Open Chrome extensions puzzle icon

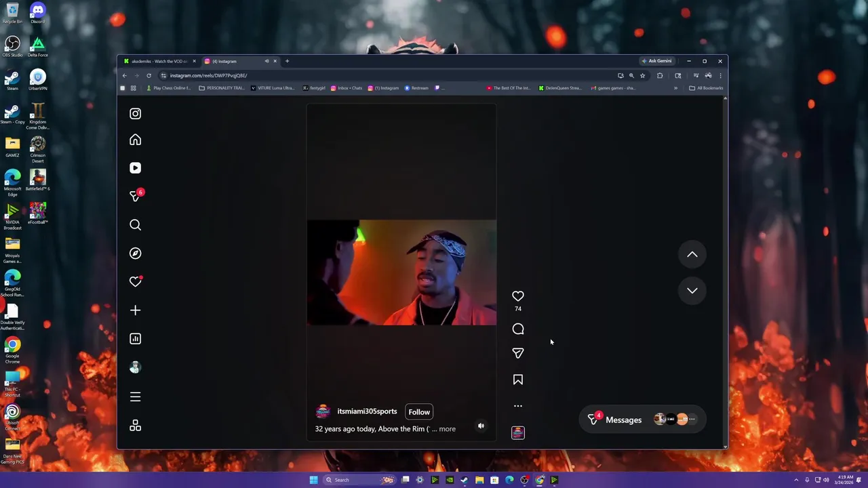click(x=660, y=75)
